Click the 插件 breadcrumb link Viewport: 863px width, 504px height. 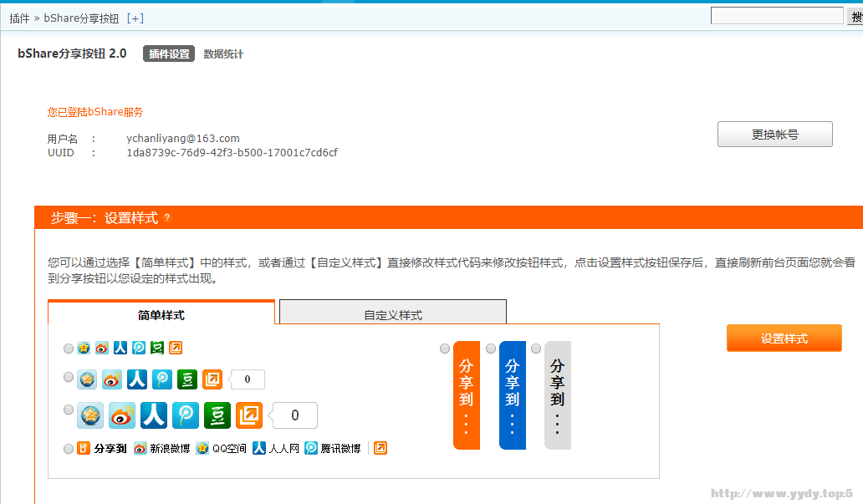(19, 18)
